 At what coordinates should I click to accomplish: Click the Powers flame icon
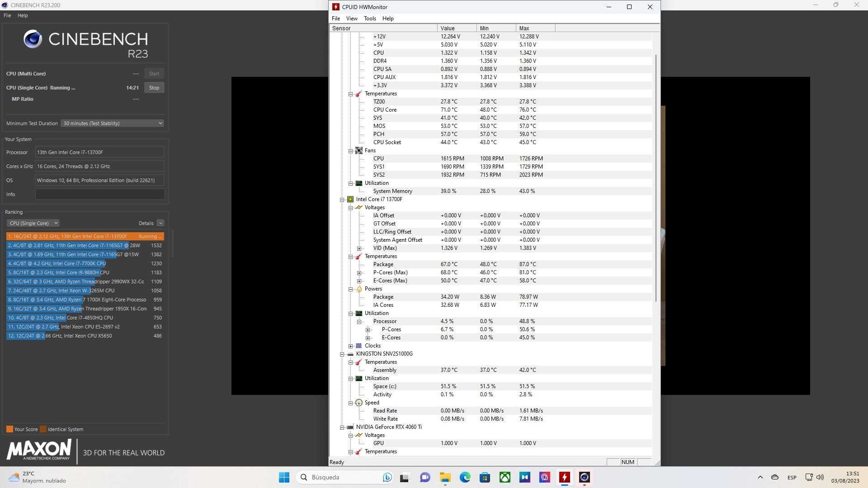[x=359, y=289]
